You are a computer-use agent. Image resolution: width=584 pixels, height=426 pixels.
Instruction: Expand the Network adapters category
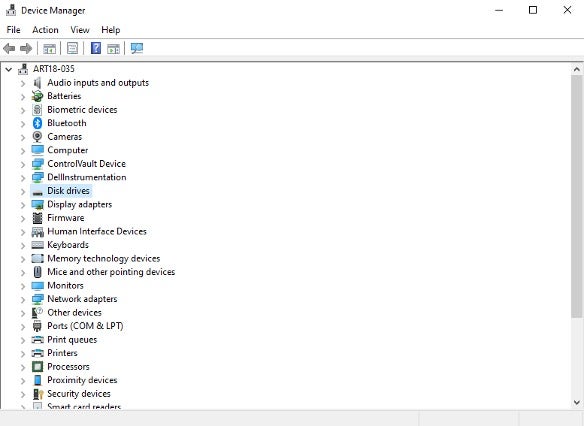pos(23,299)
